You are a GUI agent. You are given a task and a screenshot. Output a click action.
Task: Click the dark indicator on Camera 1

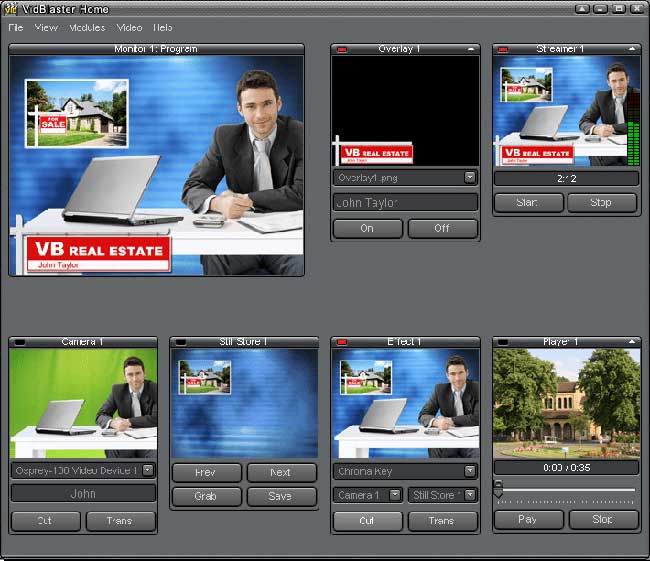(20, 342)
